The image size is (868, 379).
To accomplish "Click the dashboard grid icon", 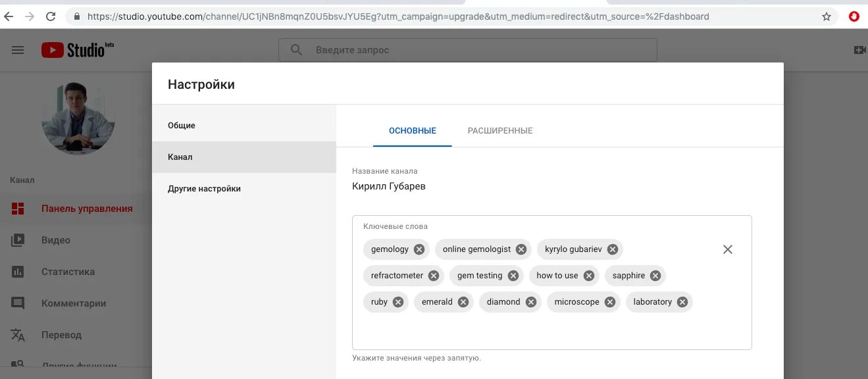I will coord(18,209).
